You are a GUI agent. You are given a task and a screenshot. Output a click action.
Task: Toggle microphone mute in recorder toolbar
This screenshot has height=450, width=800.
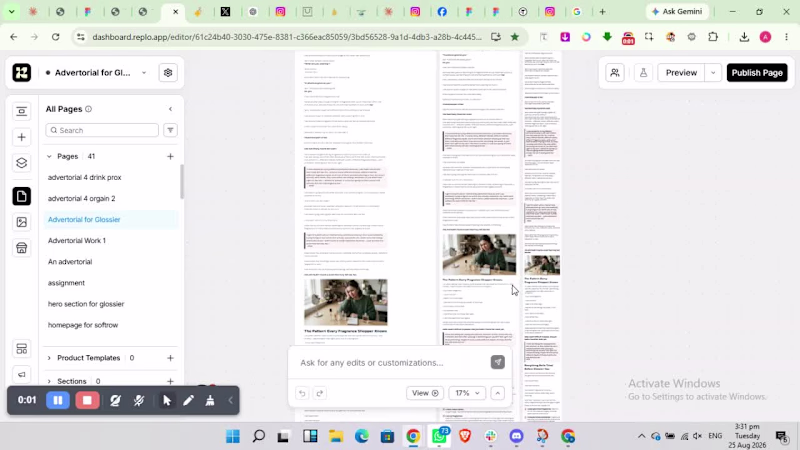pyautogui.click(x=139, y=401)
